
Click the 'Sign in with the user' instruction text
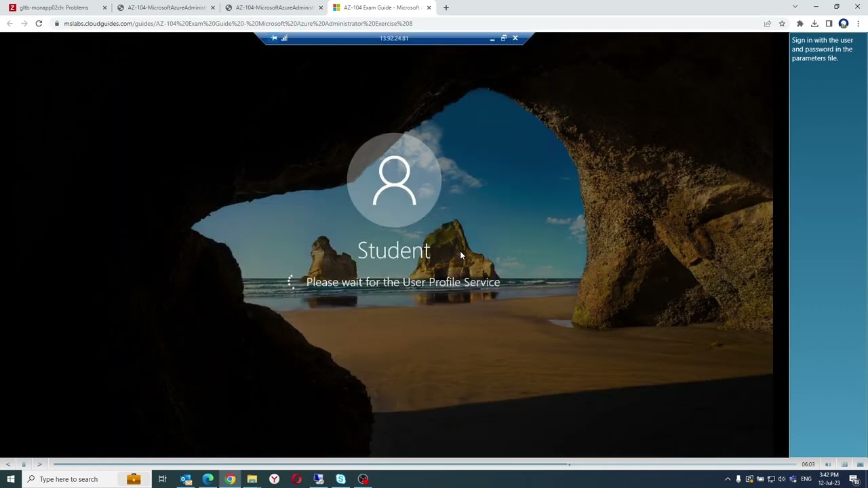[x=823, y=49]
